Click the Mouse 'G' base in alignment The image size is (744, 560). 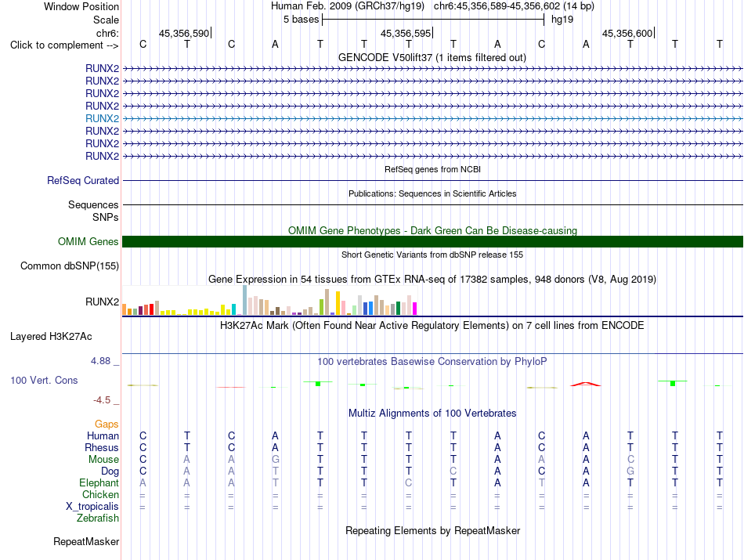[x=275, y=460]
